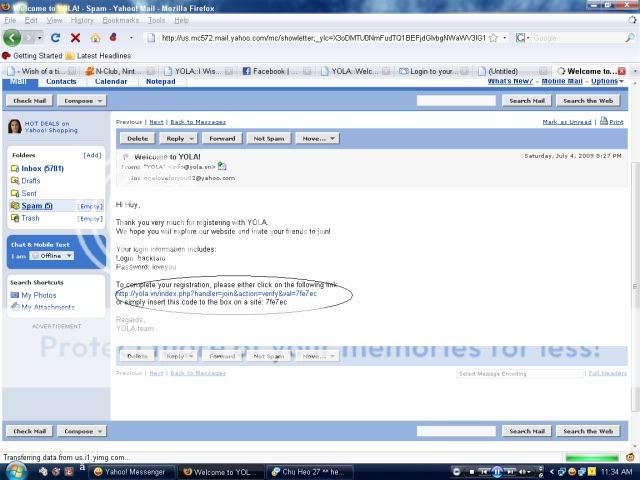
Task: Open back-history dropdown arrow next to navigation
Action: (40, 38)
